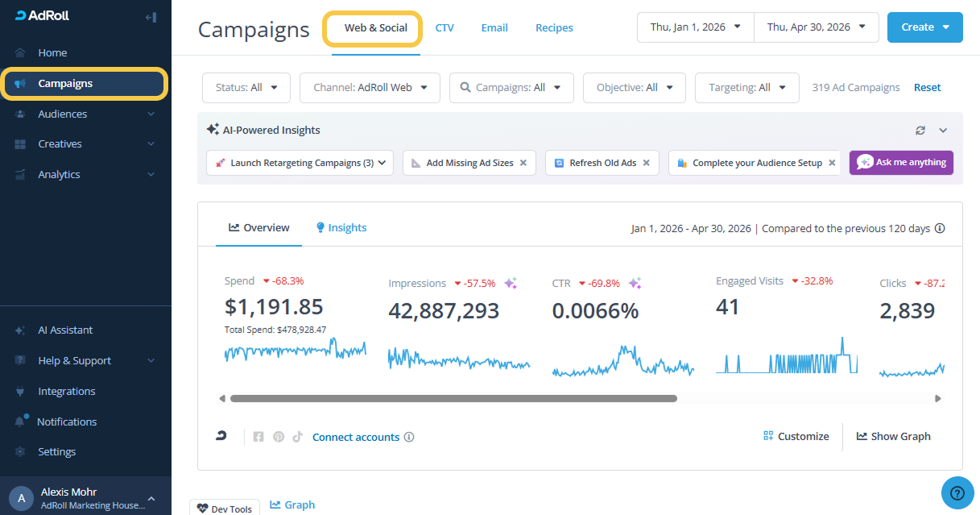Click the magnifier icon in Campaigns filter
This screenshot has width=980, height=515.
tap(465, 87)
